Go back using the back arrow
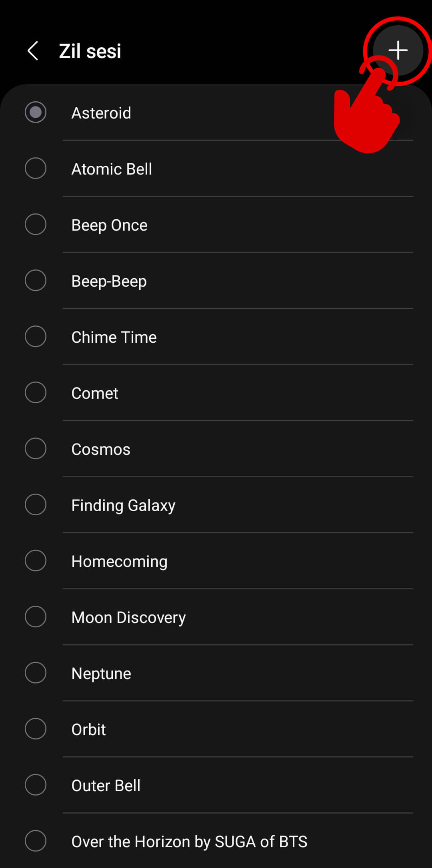Viewport: 432px width, 868px height. 33,51
